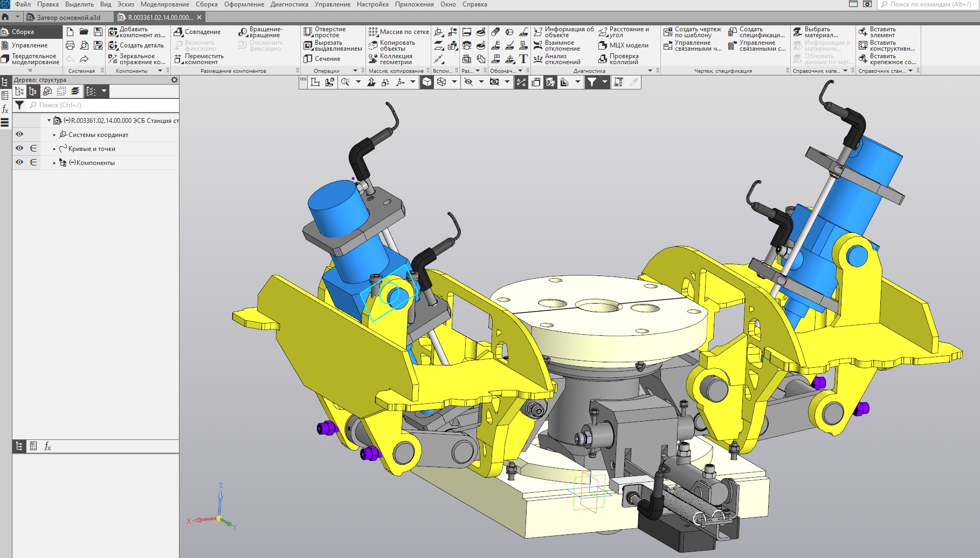This screenshot has width=980, height=558.
Task: Toggle eye icon for Компоненты
Action: point(19,162)
